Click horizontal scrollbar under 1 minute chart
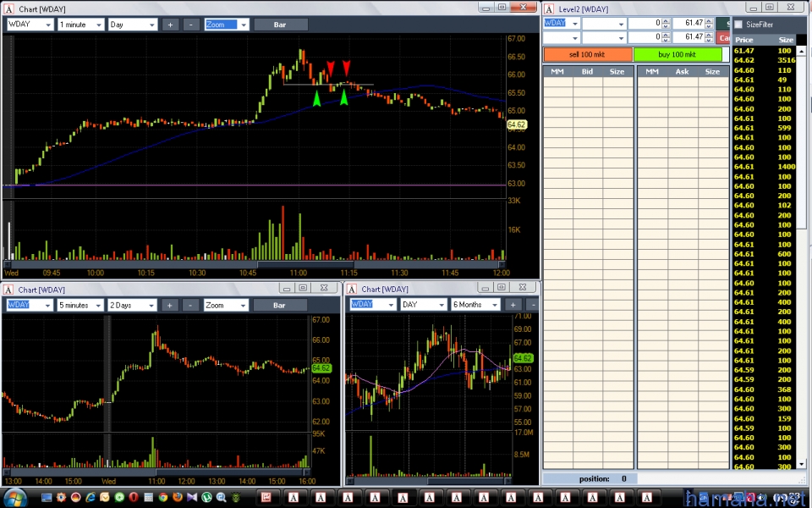Screen dimensions: 812x508 click(x=254, y=264)
